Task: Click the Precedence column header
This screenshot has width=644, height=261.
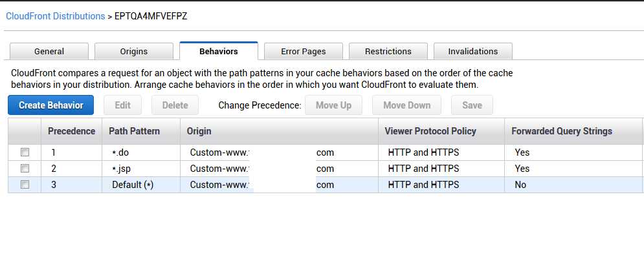Action: [x=71, y=131]
